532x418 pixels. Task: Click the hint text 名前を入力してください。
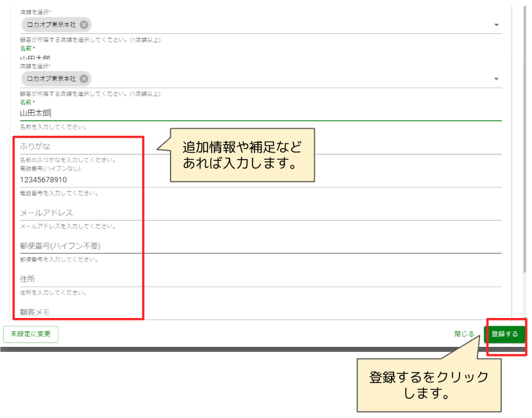pos(53,127)
